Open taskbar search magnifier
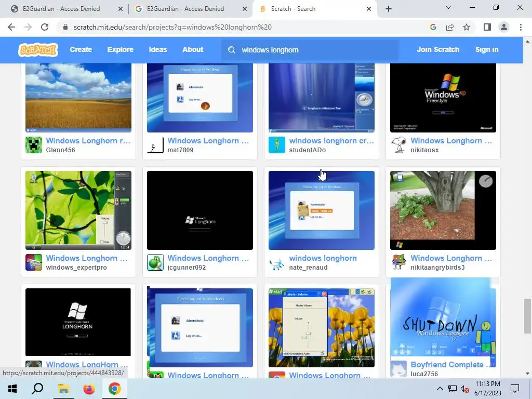This screenshot has height=399, width=532. coord(37,389)
